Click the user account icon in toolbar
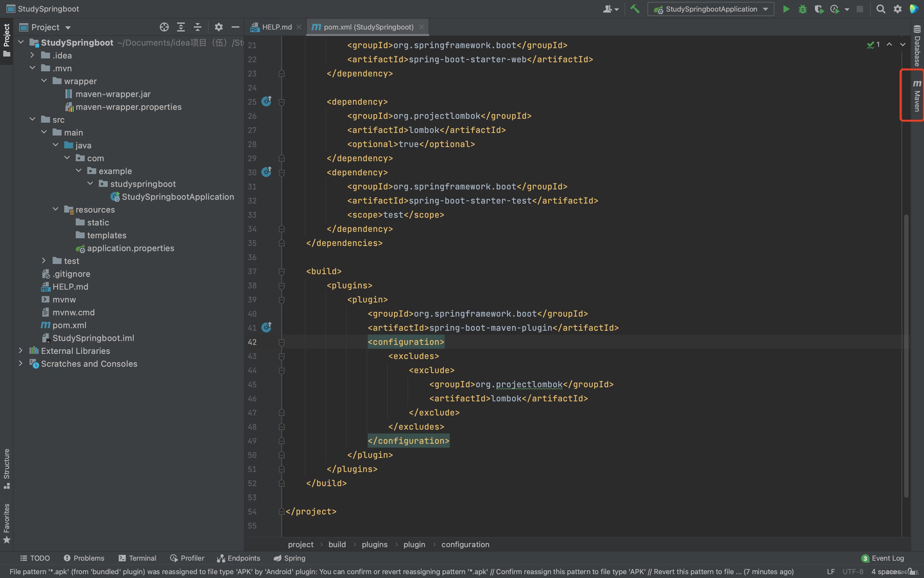 point(610,9)
